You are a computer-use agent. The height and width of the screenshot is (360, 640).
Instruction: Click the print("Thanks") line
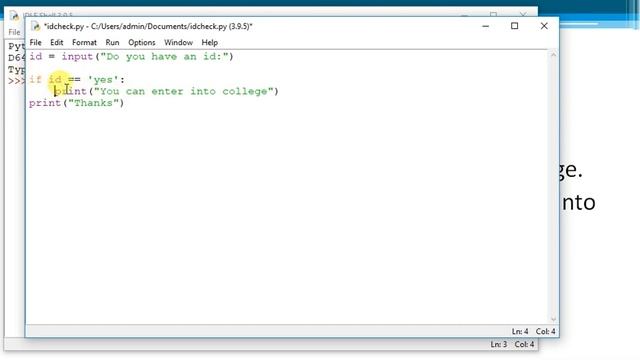tap(76, 103)
